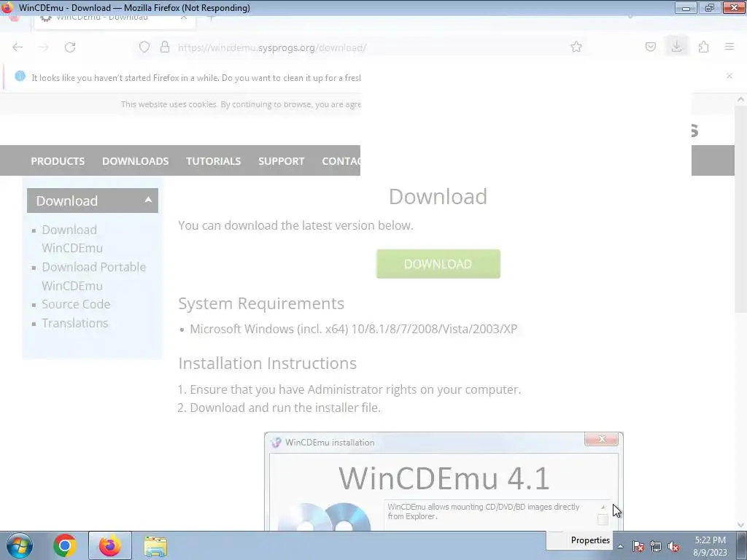Launch Google Chrome from taskbar

65,545
